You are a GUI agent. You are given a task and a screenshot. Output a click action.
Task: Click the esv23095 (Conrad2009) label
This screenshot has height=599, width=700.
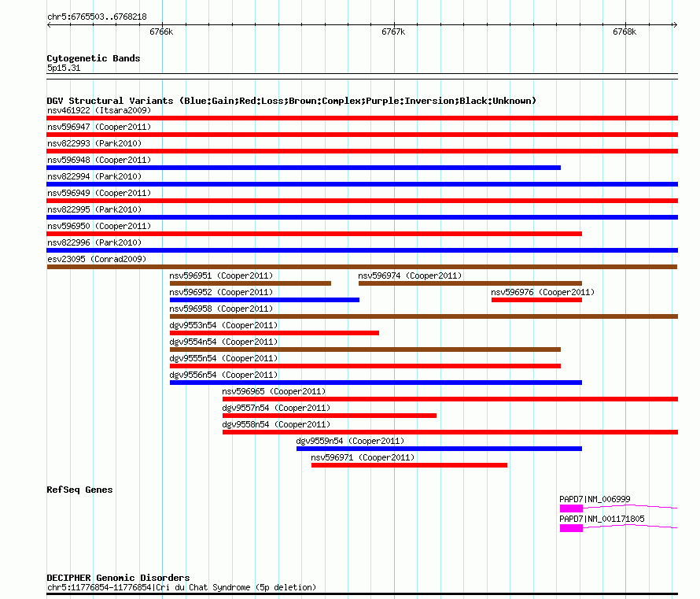97,259
